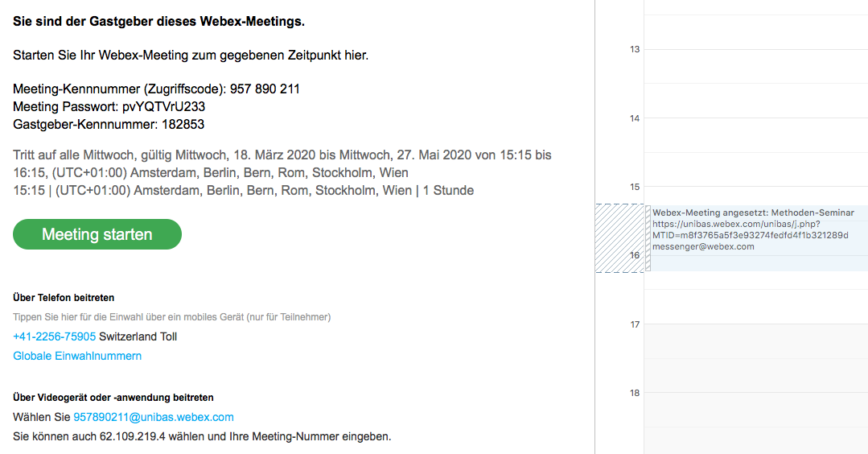Click the 957890211@unibas.webex.com video address link
Image resolution: width=868 pixels, height=454 pixels.
154,417
